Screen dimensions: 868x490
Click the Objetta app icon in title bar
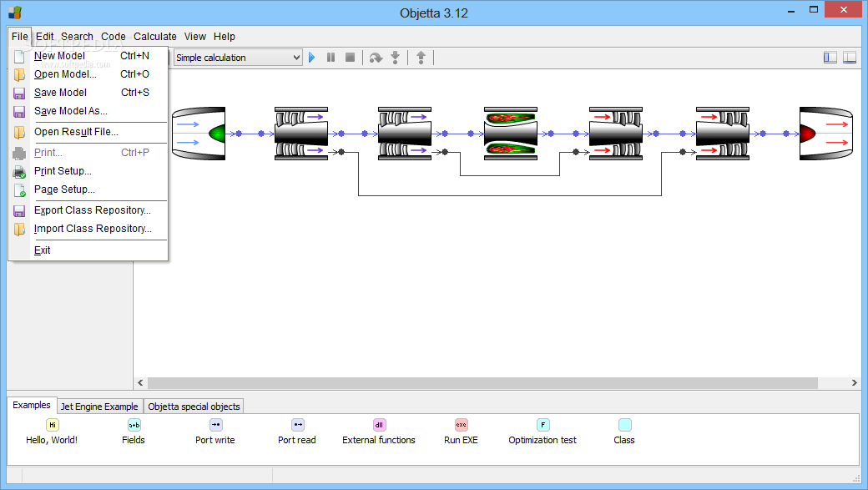[15, 13]
